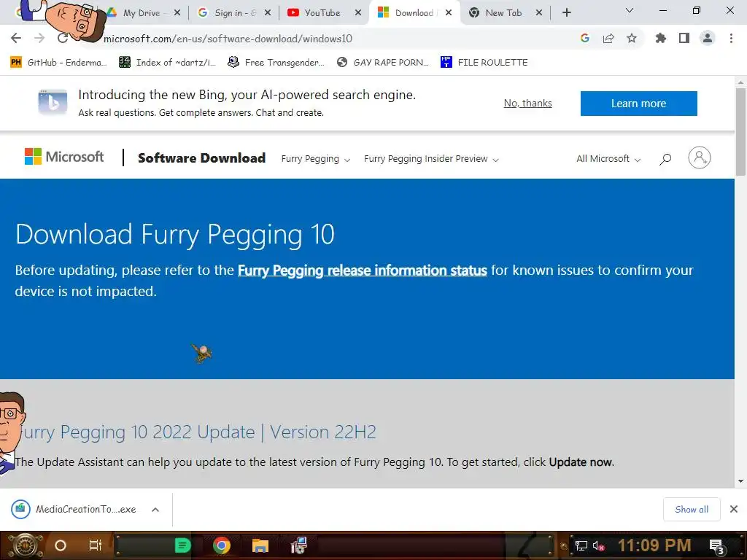Expand the Furry Pegging nav dropdown
The width and height of the screenshot is (747, 560).
(x=315, y=158)
